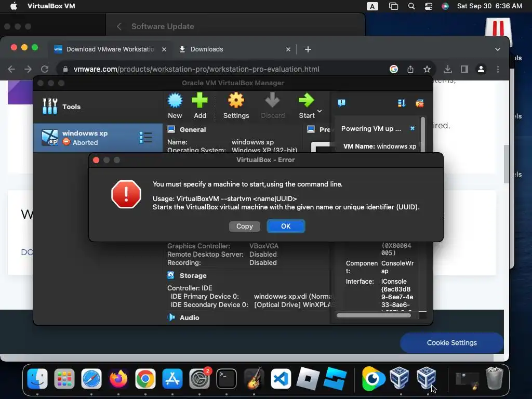532x399 pixels.
Task: Click the date and time clock
Action: click(x=489, y=6)
